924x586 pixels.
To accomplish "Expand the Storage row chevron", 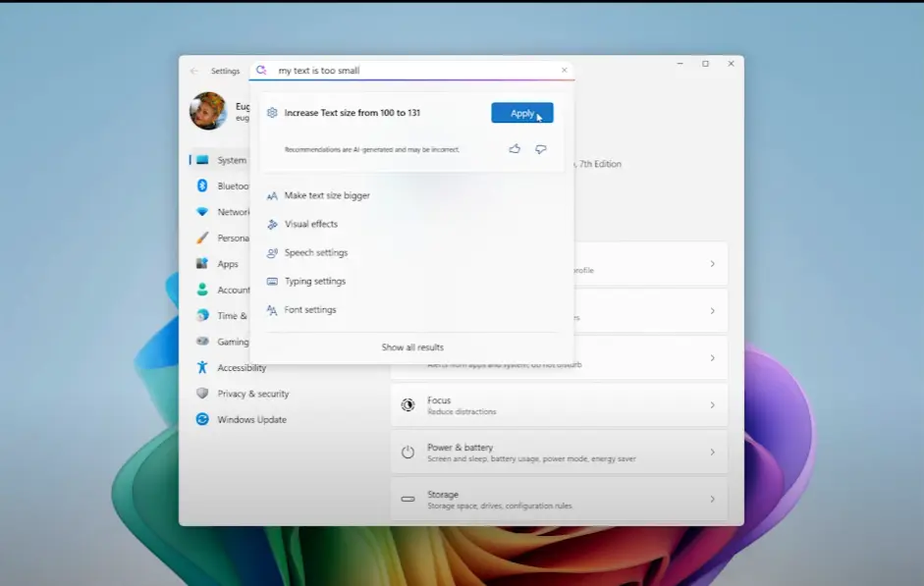I will [x=713, y=500].
